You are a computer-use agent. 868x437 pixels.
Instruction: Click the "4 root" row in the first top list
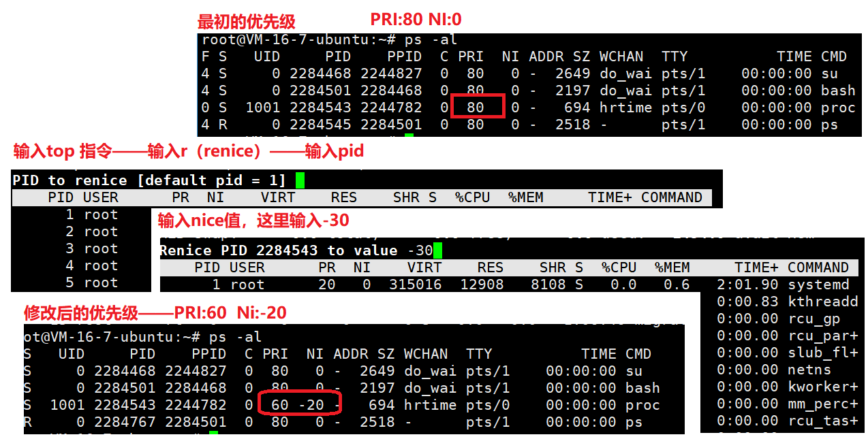coord(92,265)
